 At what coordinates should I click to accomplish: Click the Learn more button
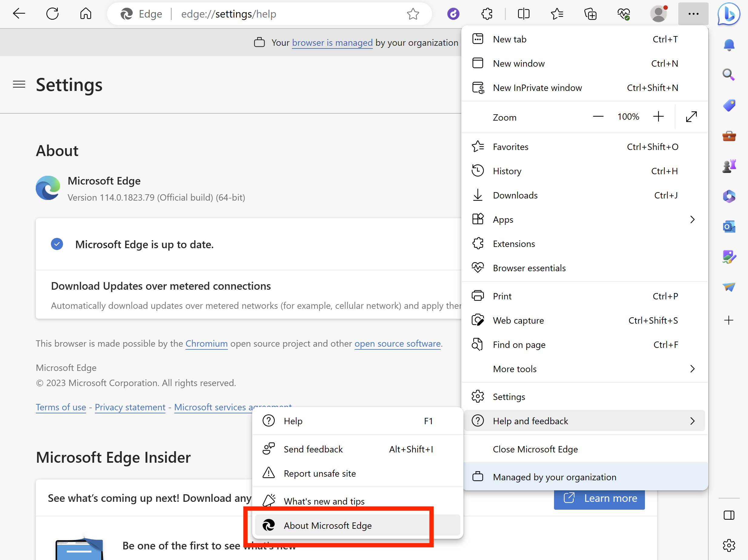[599, 498]
